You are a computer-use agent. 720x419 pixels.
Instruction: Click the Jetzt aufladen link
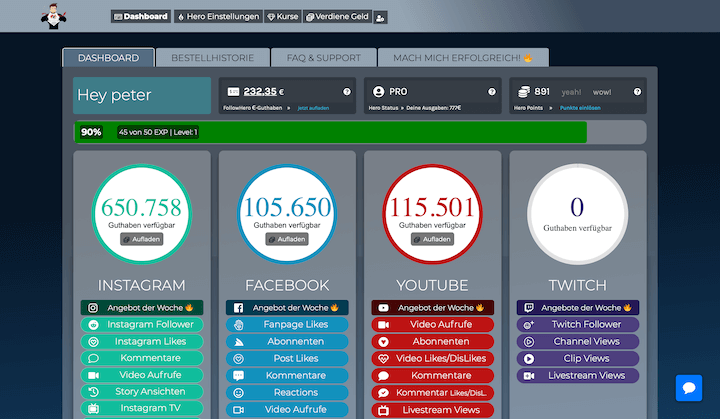pos(313,108)
